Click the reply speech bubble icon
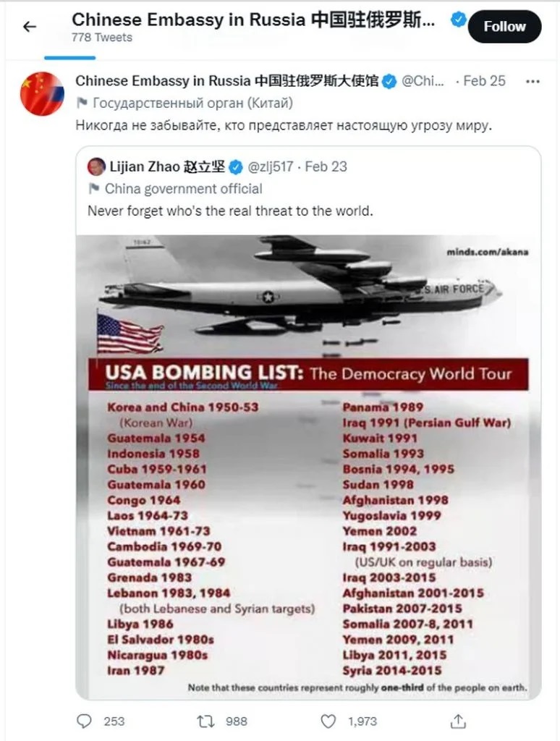The image size is (560, 741). pyautogui.click(x=84, y=721)
